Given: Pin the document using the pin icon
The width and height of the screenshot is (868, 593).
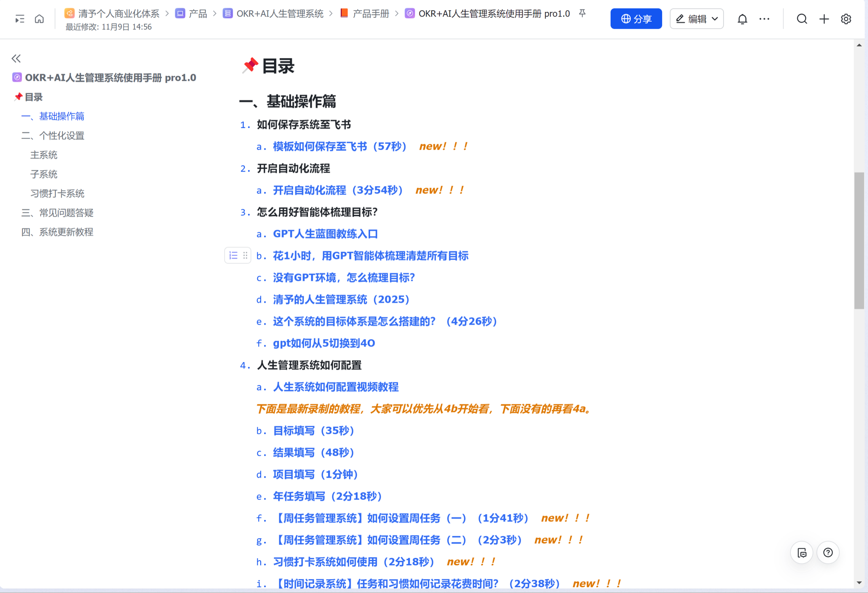Looking at the screenshot, I should pyautogui.click(x=582, y=13).
